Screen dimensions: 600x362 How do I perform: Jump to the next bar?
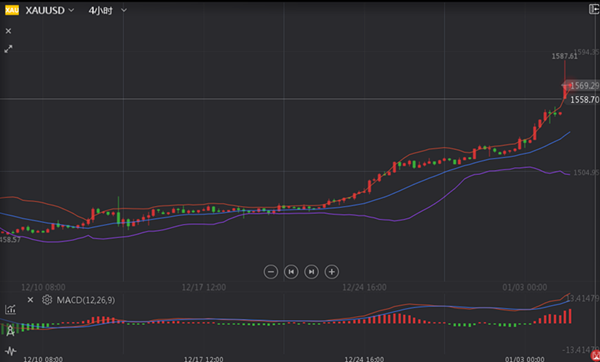311,272
